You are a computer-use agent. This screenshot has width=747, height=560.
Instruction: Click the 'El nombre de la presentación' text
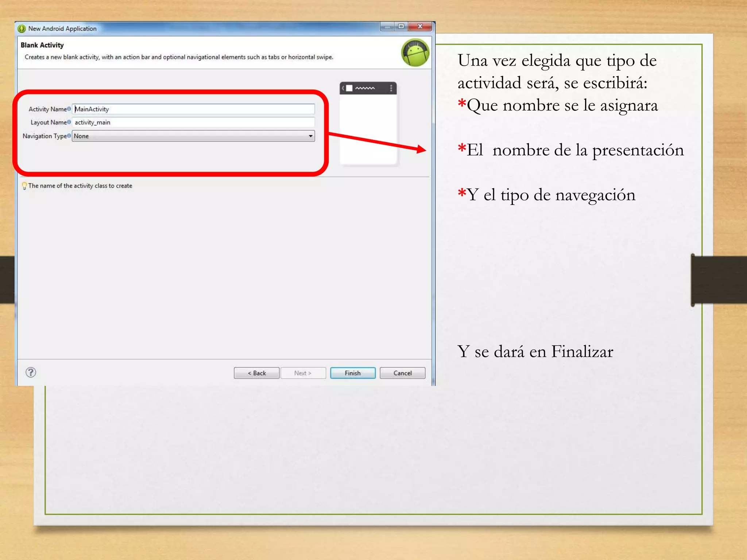click(576, 150)
